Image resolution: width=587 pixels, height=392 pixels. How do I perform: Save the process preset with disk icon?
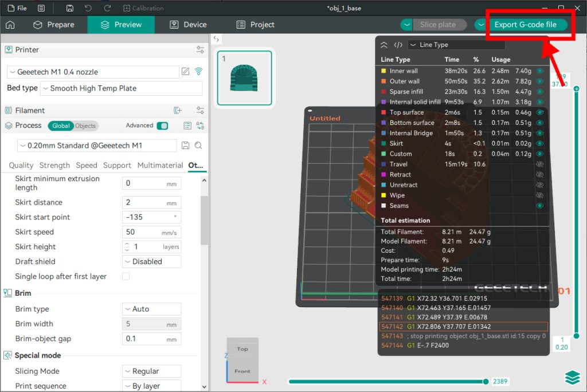click(x=185, y=146)
